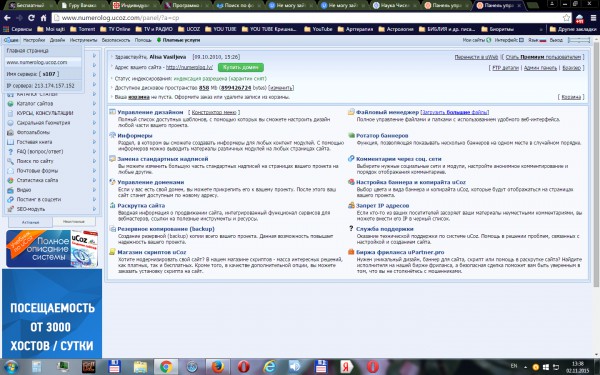Image resolution: width=600 pixels, height=375 pixels.
Task: Expand Гостевая книга module arrow
Action: point(94,142)
